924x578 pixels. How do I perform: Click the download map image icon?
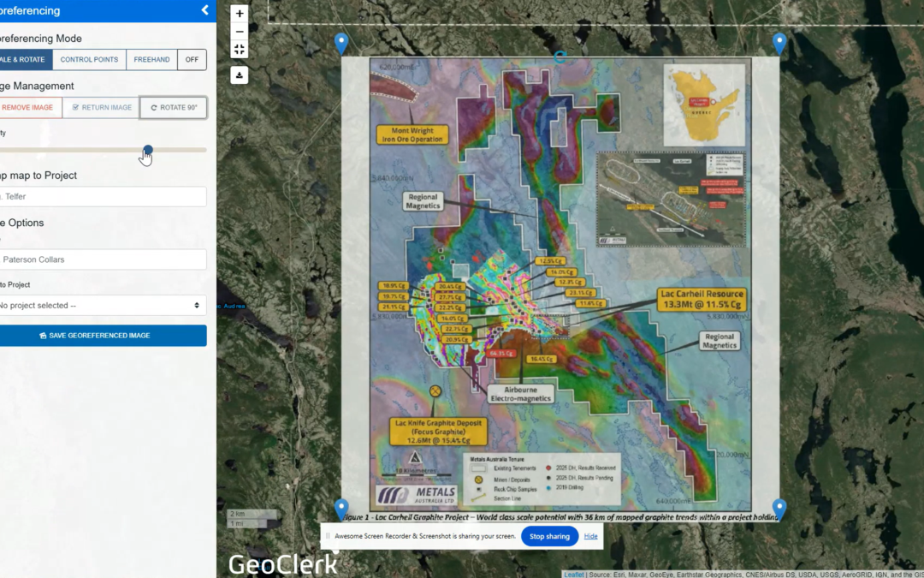coord(239,75)
